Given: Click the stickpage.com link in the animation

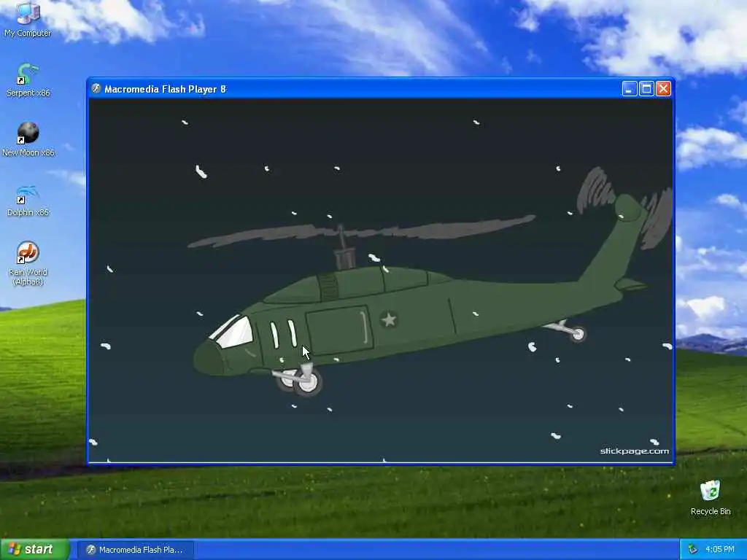Looking at the screenshot, I should 634,451.
